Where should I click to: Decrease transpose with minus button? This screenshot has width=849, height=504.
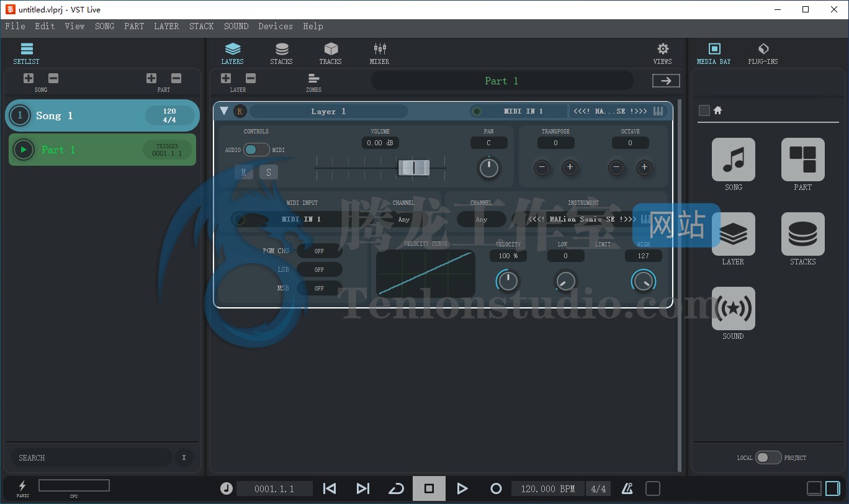pos(542,167)
